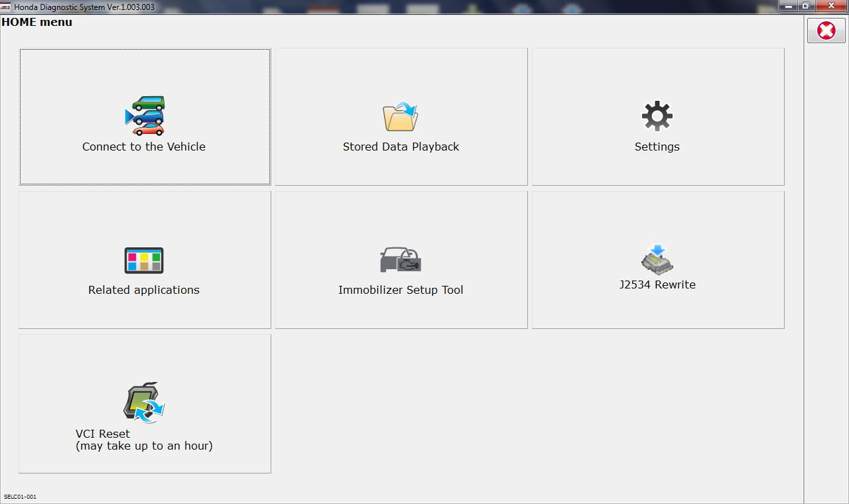Screen dimensions: 849x504
Task: Start the Immobilizer Setup Tool icon
Action: tap(401, 260)
